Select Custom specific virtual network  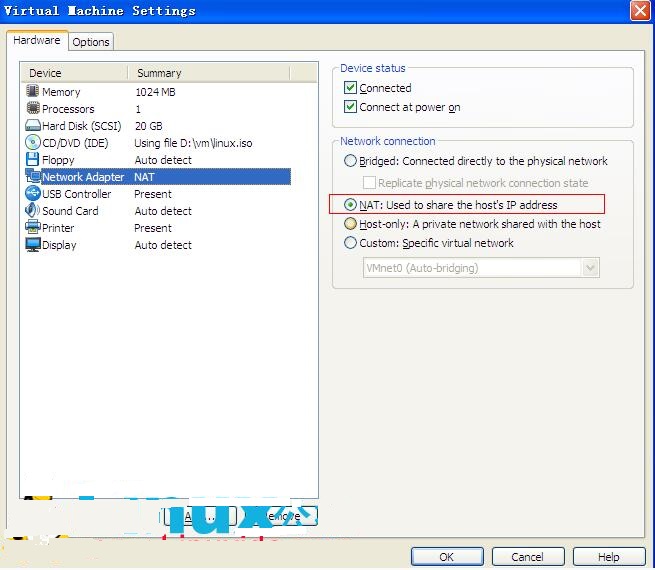(350, 243)
